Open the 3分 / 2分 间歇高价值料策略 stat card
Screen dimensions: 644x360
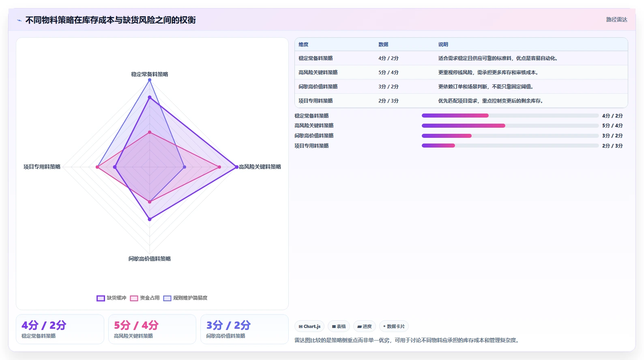coord(245,329)
